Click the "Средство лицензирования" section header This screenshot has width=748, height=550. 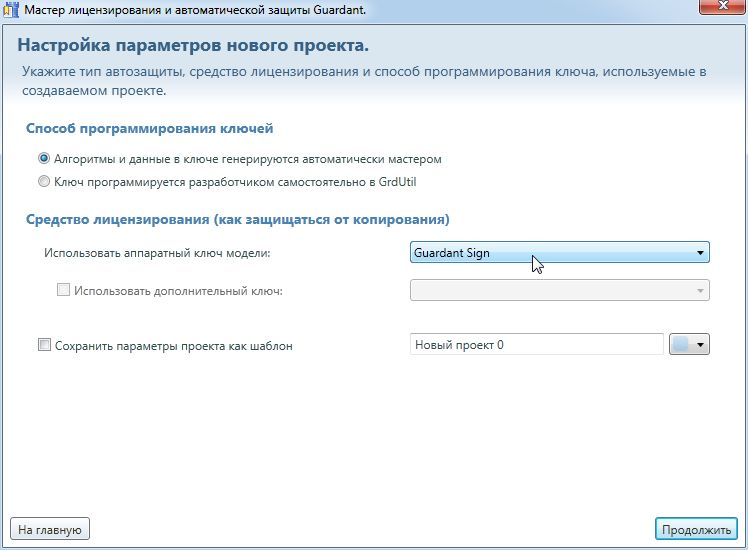(x=237, y=219)
